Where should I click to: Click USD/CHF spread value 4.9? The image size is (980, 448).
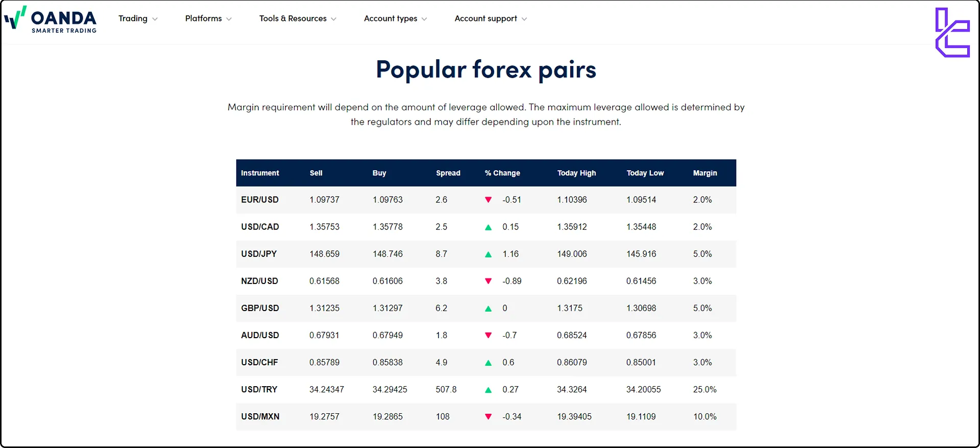click(441, 362)
